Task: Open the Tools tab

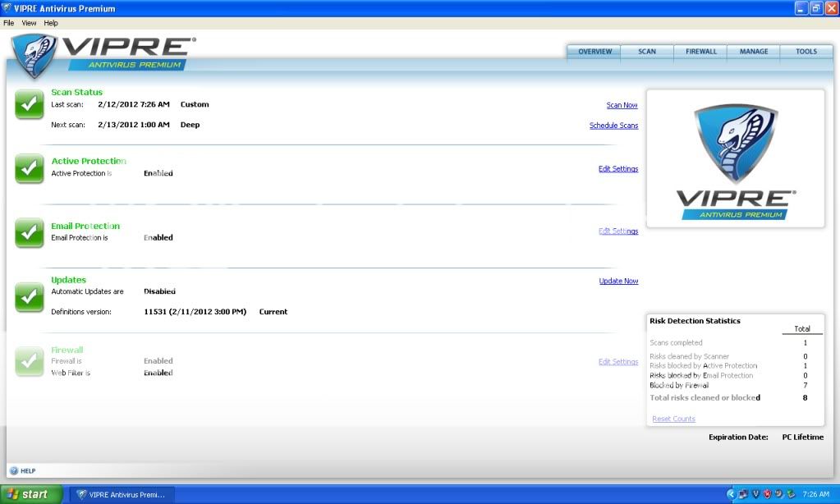Action: pos(806,52)
